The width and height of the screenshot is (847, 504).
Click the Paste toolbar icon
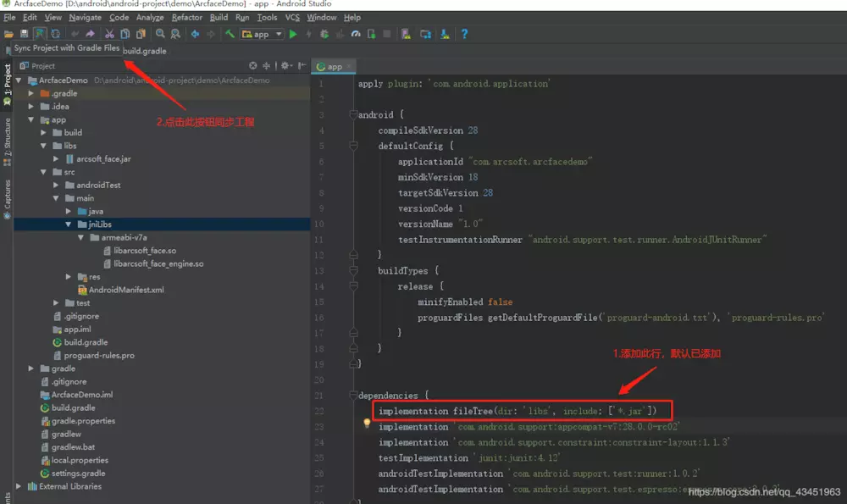[x=141, y=34]
